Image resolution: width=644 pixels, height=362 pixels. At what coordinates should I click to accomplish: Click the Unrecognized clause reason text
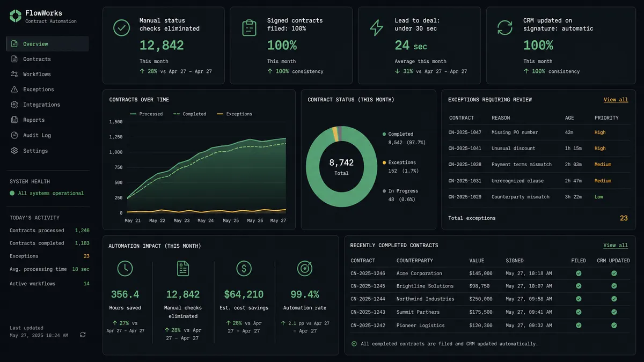click(x=517, y=181)
